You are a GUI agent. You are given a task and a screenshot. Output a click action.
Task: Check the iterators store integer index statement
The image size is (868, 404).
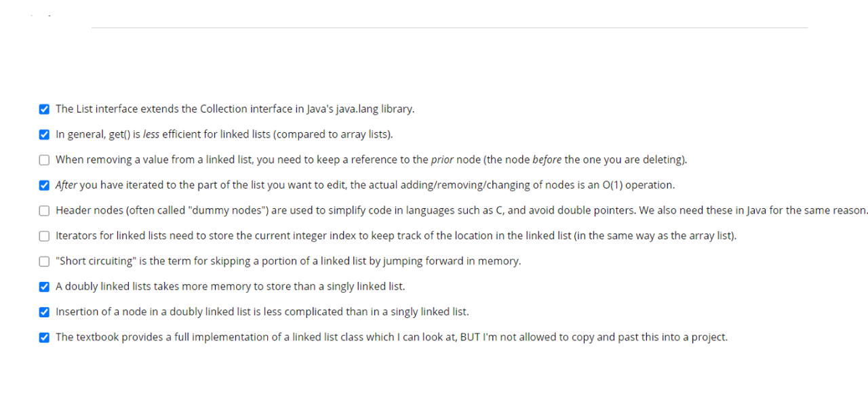[44, 235]
